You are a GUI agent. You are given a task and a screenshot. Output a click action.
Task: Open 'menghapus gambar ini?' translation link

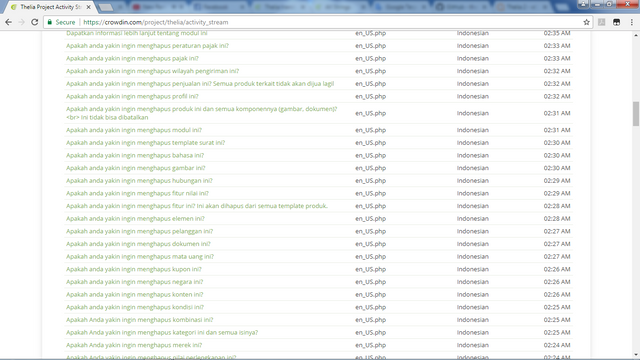[136, 168]
